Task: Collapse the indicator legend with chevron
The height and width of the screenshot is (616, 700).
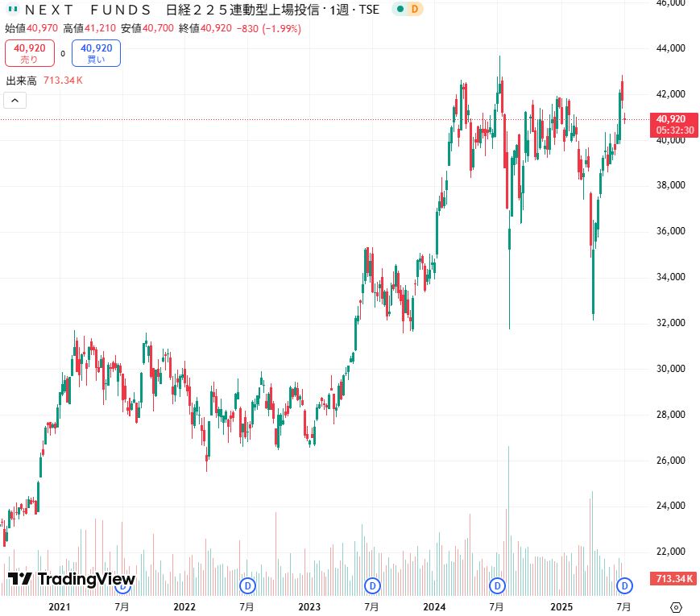Action: (15, 101)
